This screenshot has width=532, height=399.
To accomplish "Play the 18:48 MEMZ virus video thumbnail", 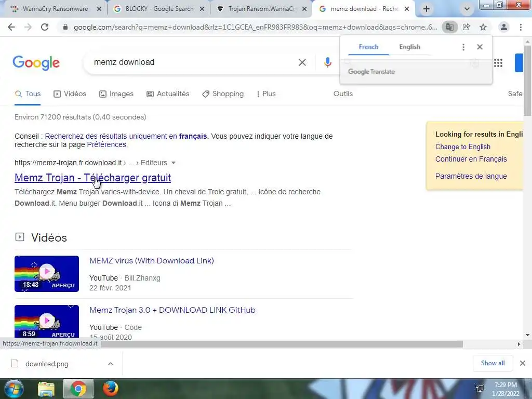I will pos(47,274).
